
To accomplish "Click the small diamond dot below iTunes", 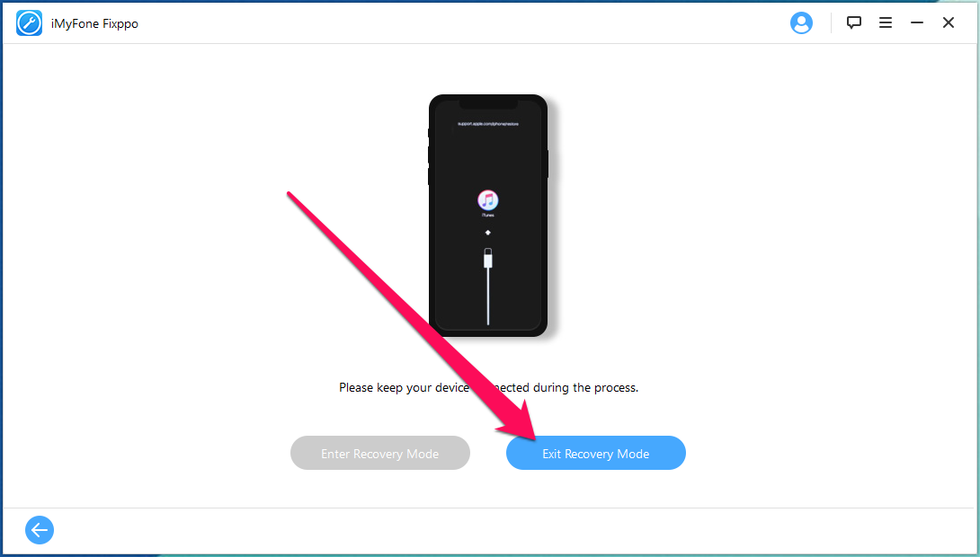I will pos(488,233).
